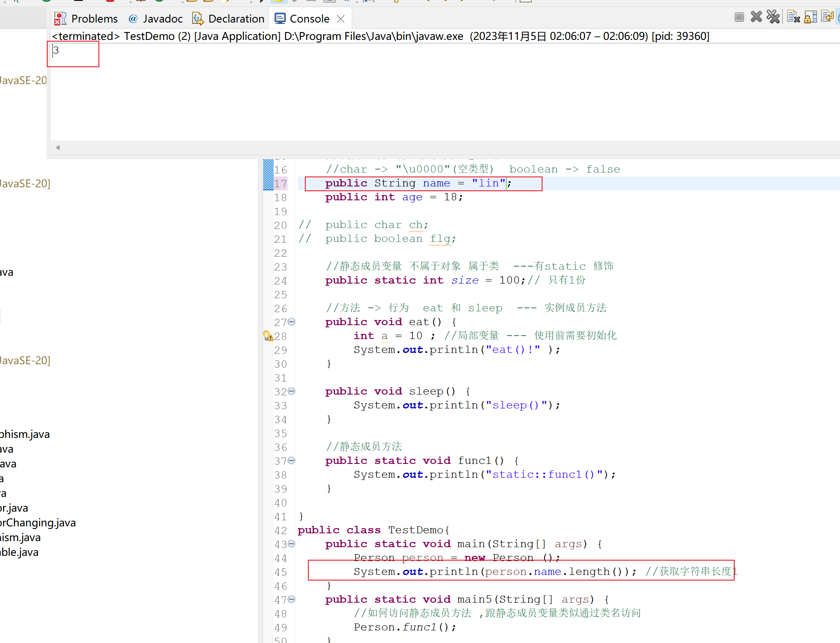Click the Terminate stop icon in Console

pos(739,17)
